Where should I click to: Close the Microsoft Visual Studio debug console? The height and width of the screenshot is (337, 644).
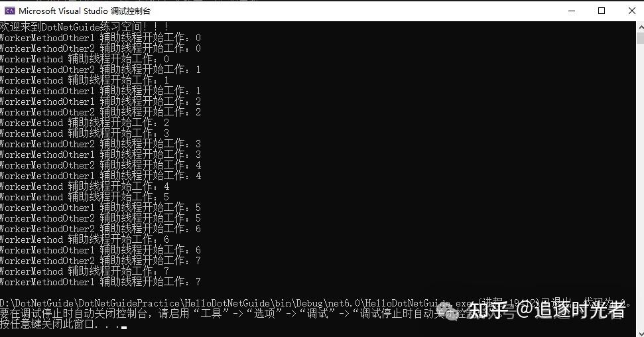click(631, 11)
